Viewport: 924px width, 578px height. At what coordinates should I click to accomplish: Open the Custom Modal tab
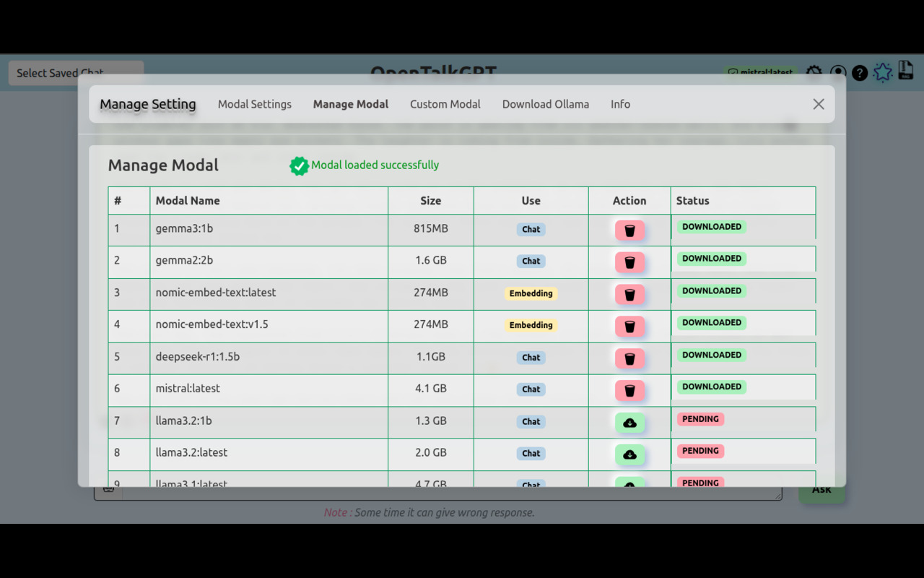[445, 104]
